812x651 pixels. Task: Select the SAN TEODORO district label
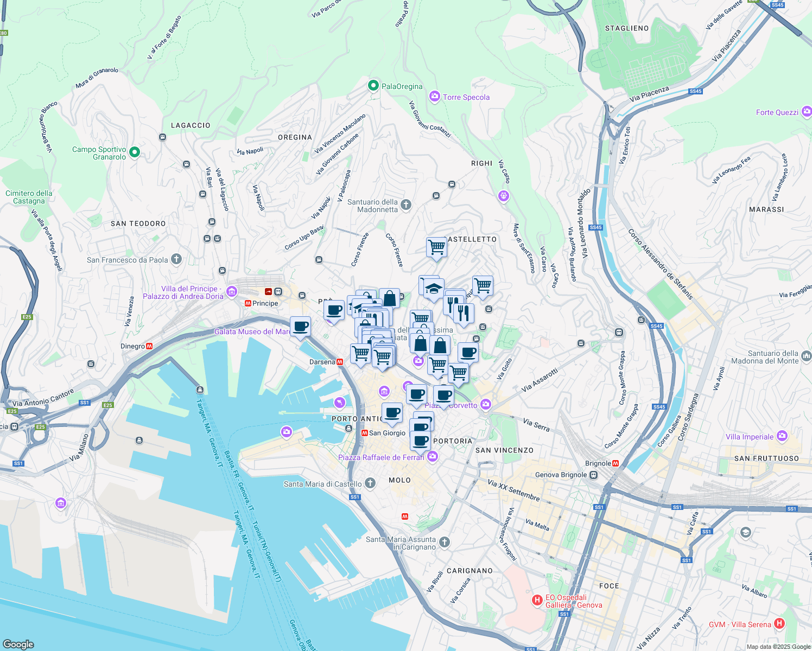[x=138, y=224]
